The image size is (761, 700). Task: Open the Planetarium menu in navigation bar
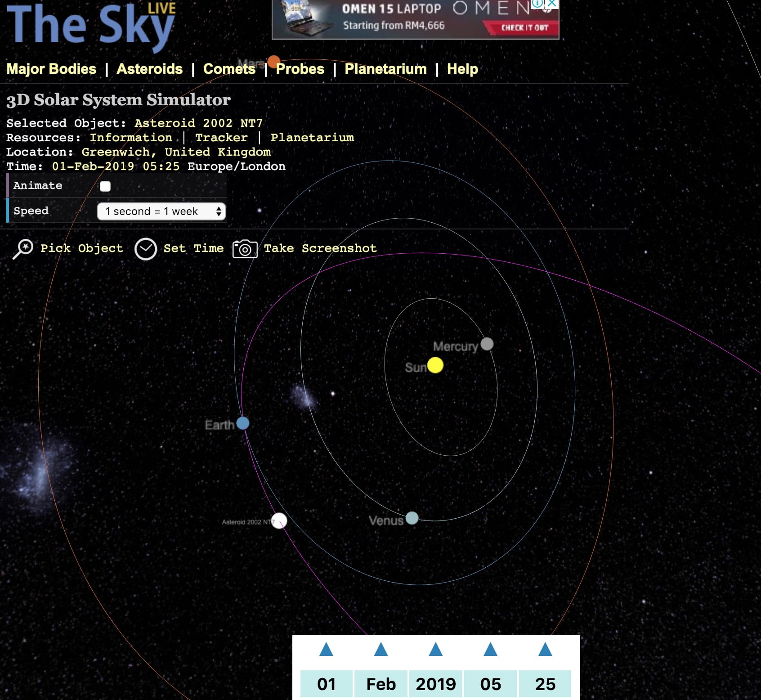(386, 69)
